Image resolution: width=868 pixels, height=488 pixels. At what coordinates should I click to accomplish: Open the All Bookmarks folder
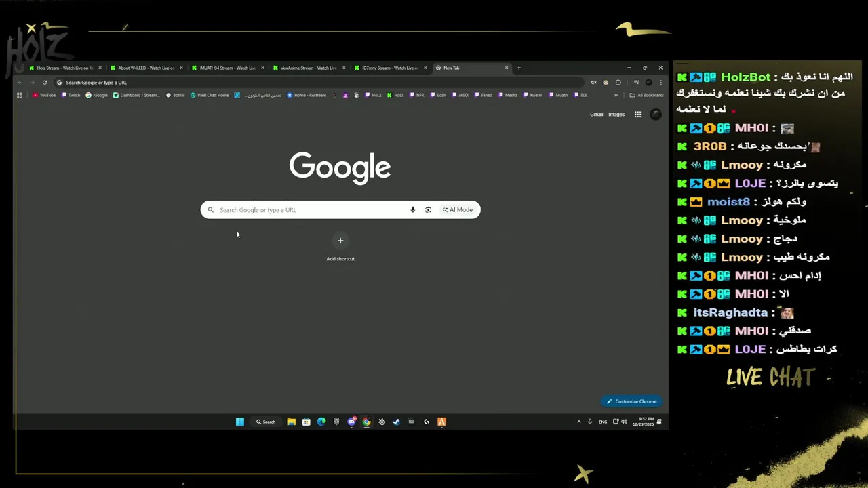[647, 96]
